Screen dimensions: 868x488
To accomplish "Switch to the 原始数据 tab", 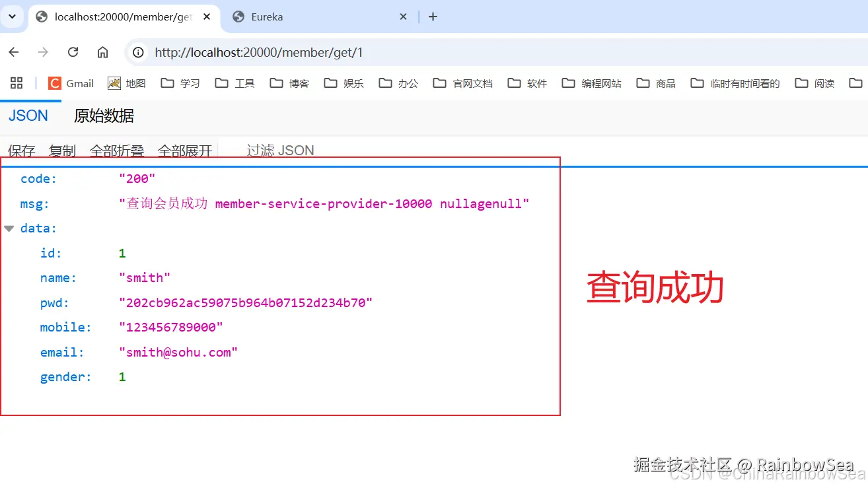I will point(104,116).
